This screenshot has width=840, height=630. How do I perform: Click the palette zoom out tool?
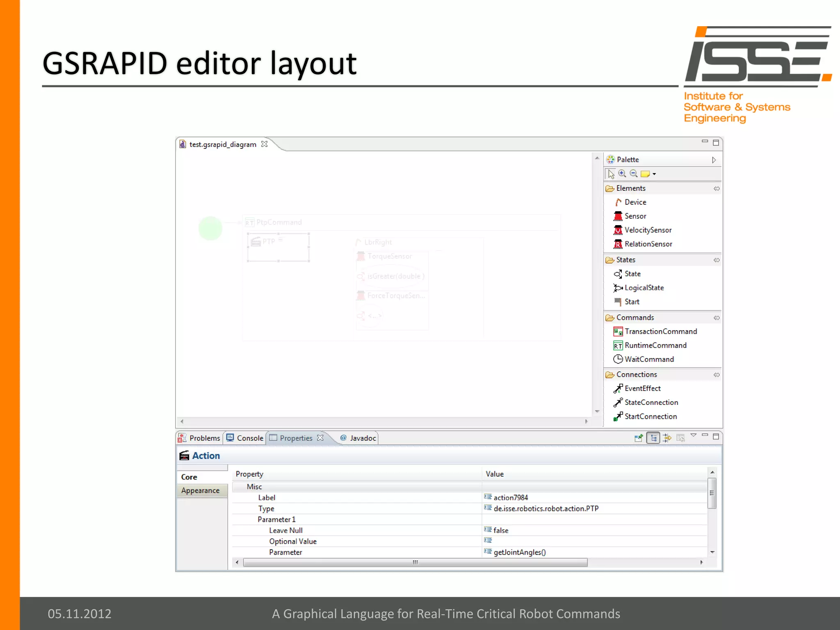tap(634, 173)
